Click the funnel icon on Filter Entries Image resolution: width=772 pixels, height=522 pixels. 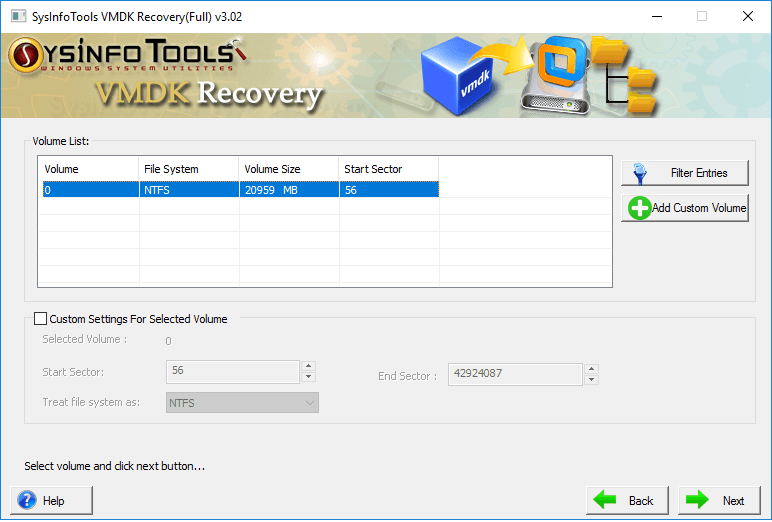(639, 173)
